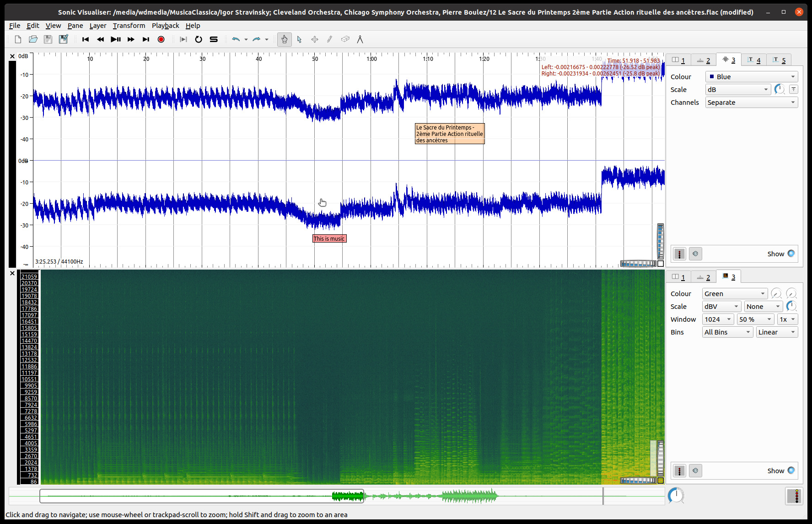Click the Undo arrow icon
This screenshot has height=524, width=812.
click(236, 39)
